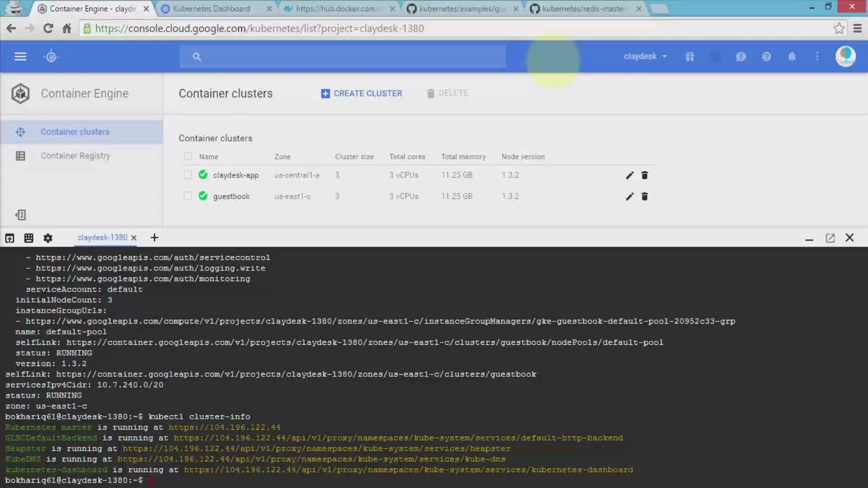Open the guestbook cluster link
Image resolution: width=868 pixels, height=488 pixels.
click(x=231, y=197)
